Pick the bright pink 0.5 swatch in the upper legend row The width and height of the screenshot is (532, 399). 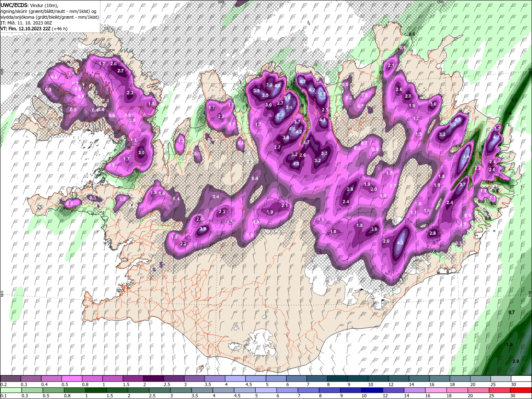[71, 379]
